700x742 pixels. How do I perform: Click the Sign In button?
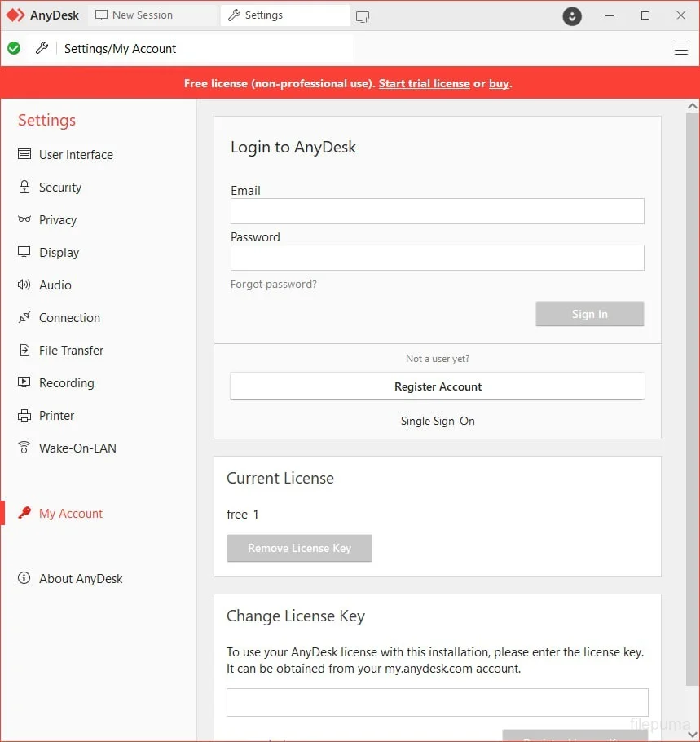click(x=590, y=314)
